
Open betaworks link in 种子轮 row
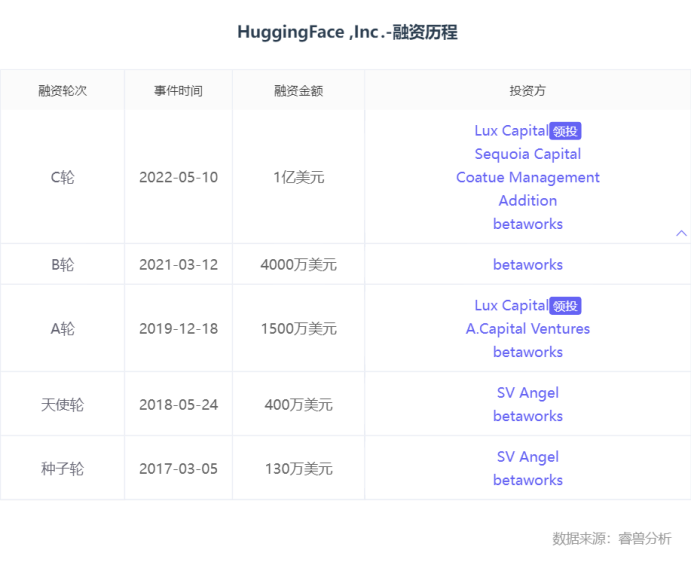tap(528, 480)
